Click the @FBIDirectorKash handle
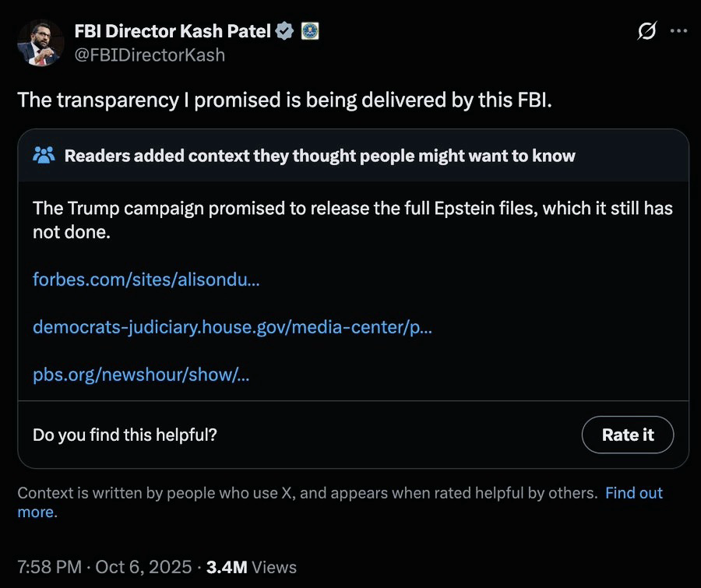Viewport: 701px width, 588px height. pyautogui.click(x=149, y=55)
